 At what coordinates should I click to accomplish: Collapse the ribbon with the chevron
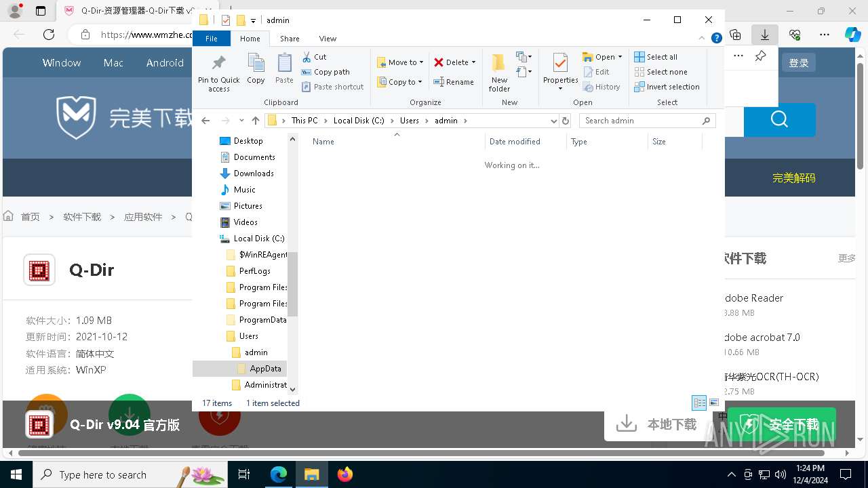click(x=703, y=39)
